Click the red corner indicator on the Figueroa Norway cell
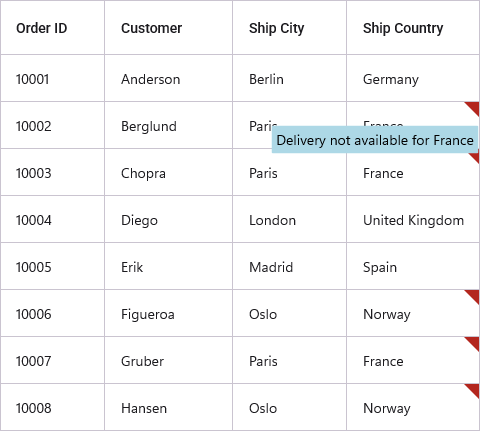Screen dimensions: 480x431 pos(474,295)
